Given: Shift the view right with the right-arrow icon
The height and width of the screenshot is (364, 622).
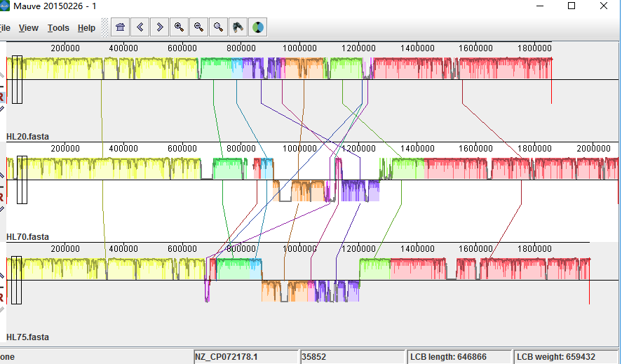Looking at the screenshot, I should pyautogui.click(x=159, y=27).
